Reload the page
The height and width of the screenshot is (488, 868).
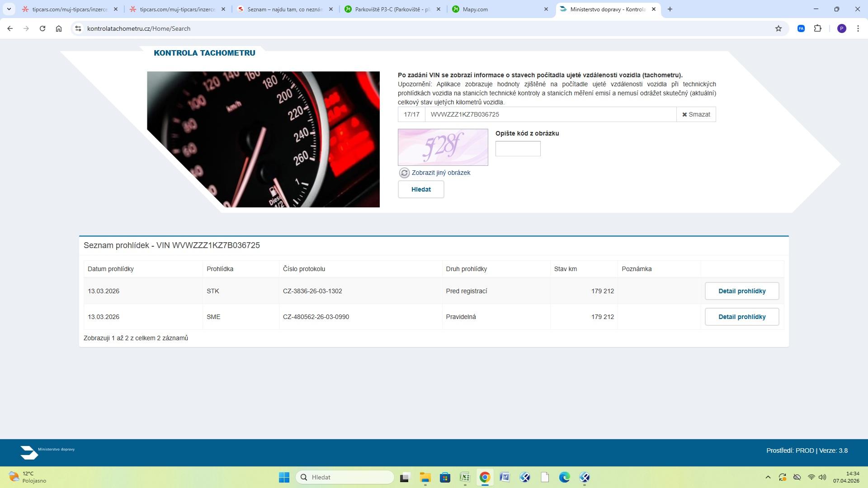(42, 28)
